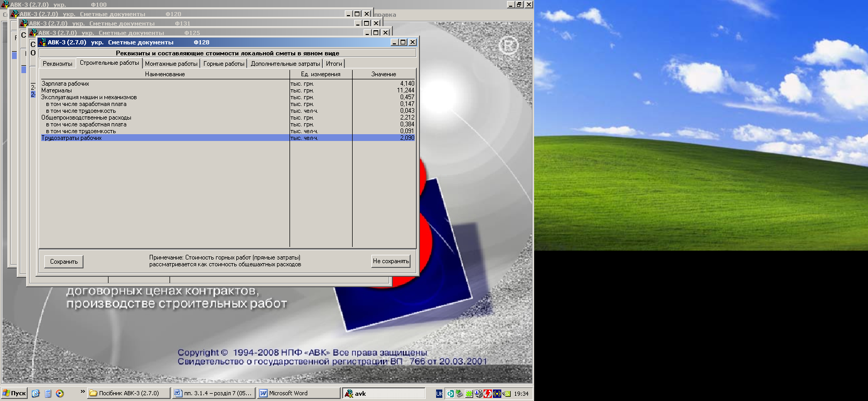Open the Реквизиты tab

click(57, 64)
